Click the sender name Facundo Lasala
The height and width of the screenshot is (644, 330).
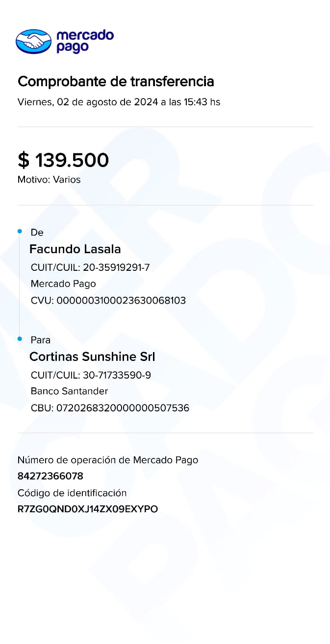(x=75, y=249)
